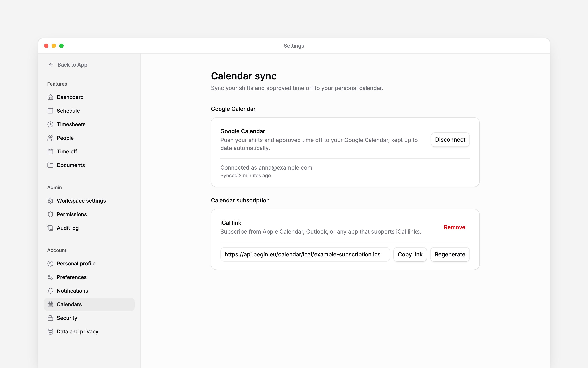Screen dimensions: 588x368
Task: Click the Time off calendar icon
Action: (x=50, y=152)
